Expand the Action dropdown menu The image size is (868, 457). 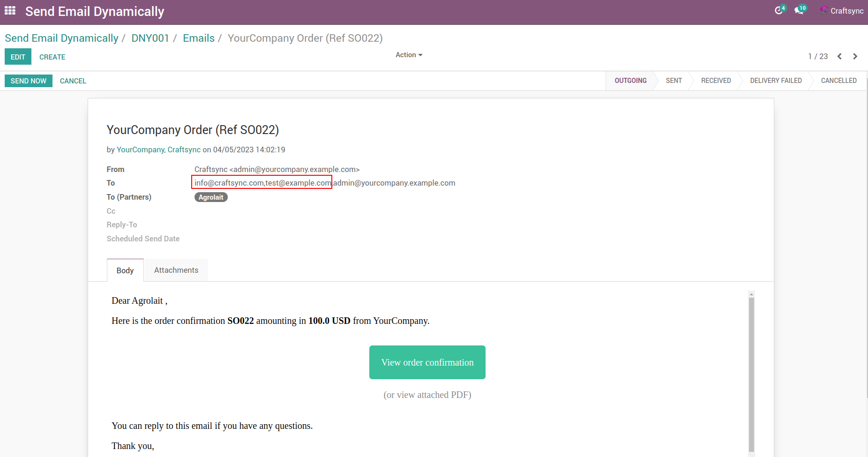tap(409, 55)
